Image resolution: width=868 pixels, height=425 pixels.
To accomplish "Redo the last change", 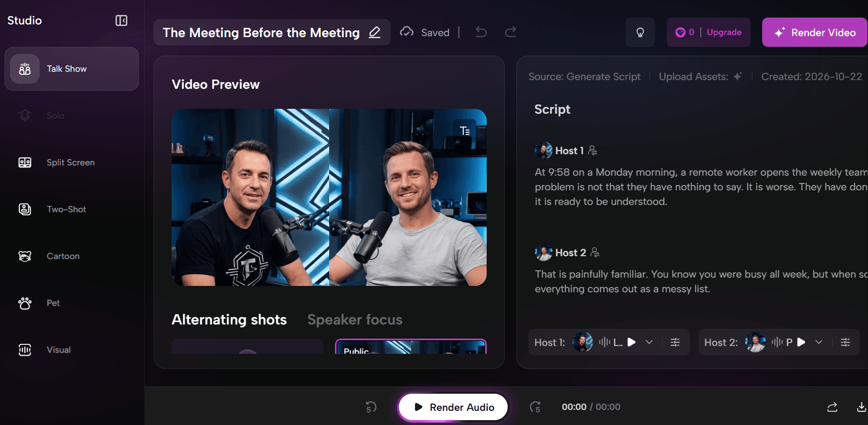I will tap(511, 32).
